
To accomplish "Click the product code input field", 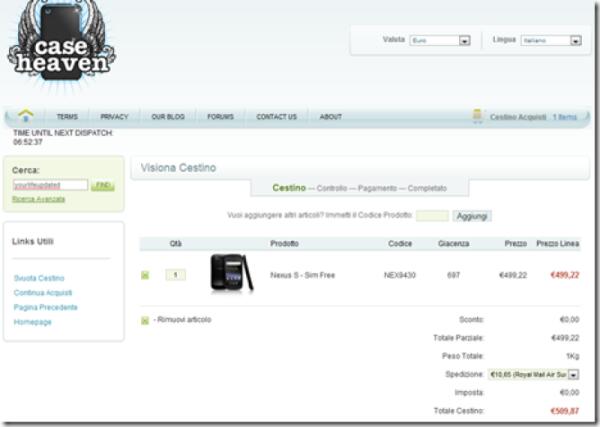I will coord(432,216).
